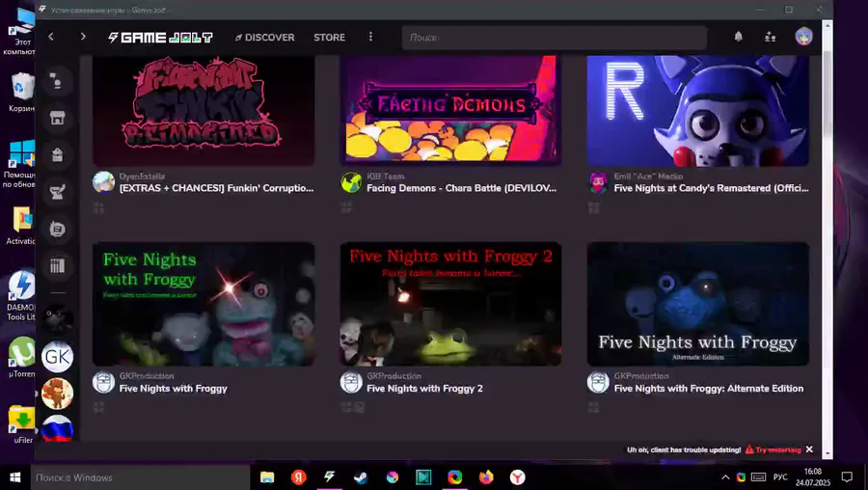Click the Game Jolt logo

160,37
